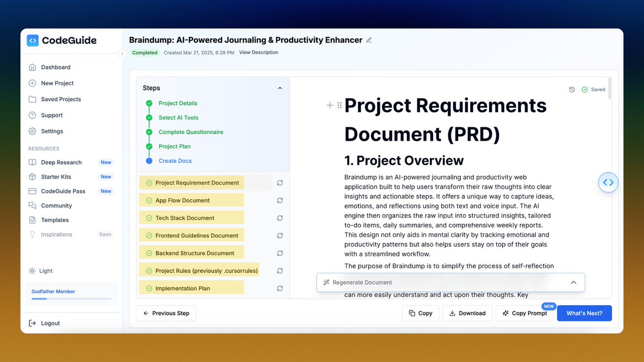
Task: Open the View Description link
Action: [259, 53]
